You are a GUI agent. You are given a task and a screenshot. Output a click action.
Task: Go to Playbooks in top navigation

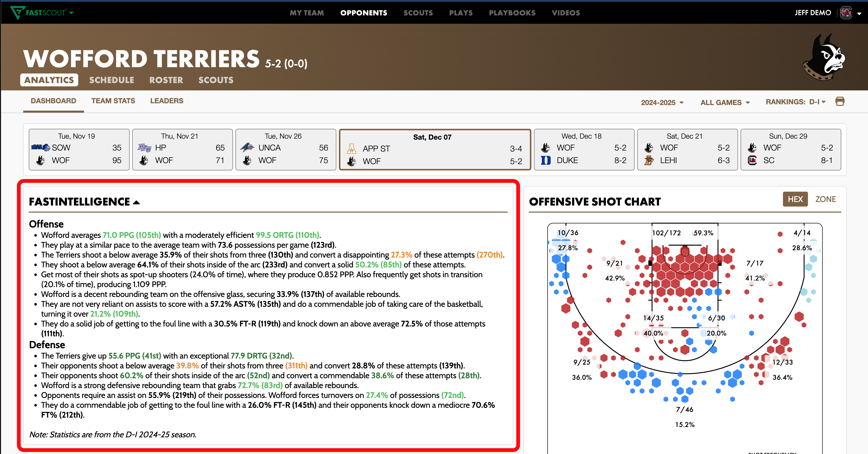click(512, 13)
